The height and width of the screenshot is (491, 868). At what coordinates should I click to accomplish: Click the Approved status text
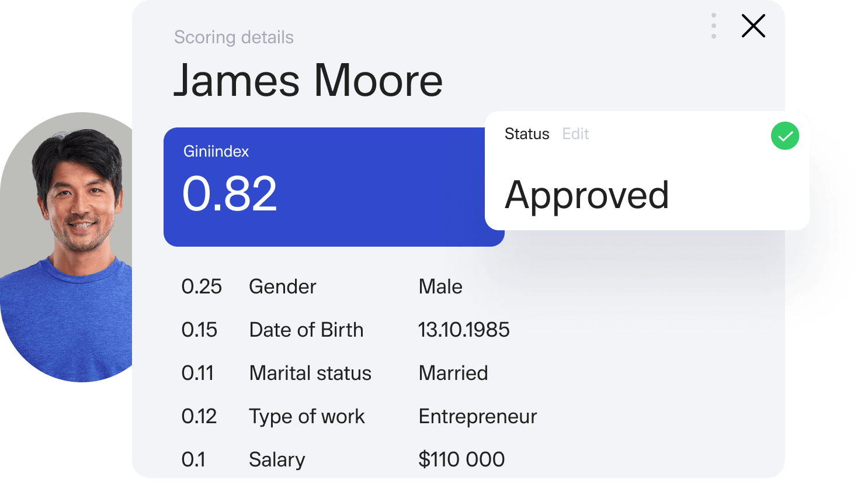(588, 196)
